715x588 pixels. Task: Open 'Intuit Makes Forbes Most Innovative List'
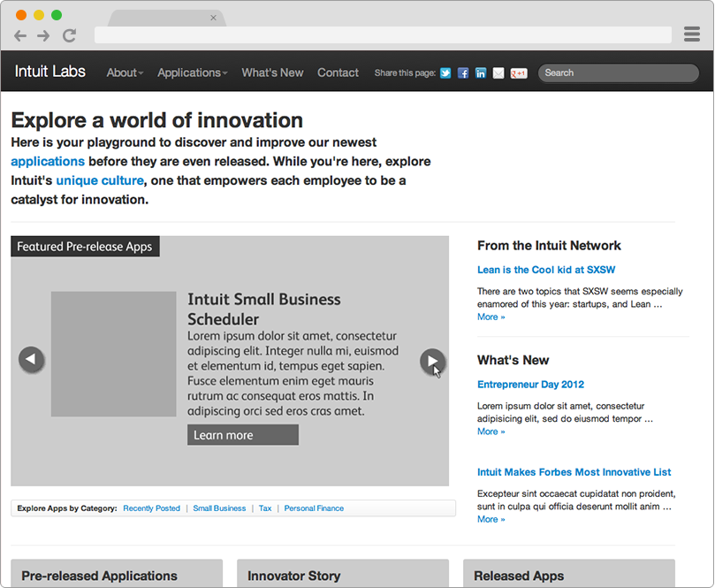click(574, 472)
